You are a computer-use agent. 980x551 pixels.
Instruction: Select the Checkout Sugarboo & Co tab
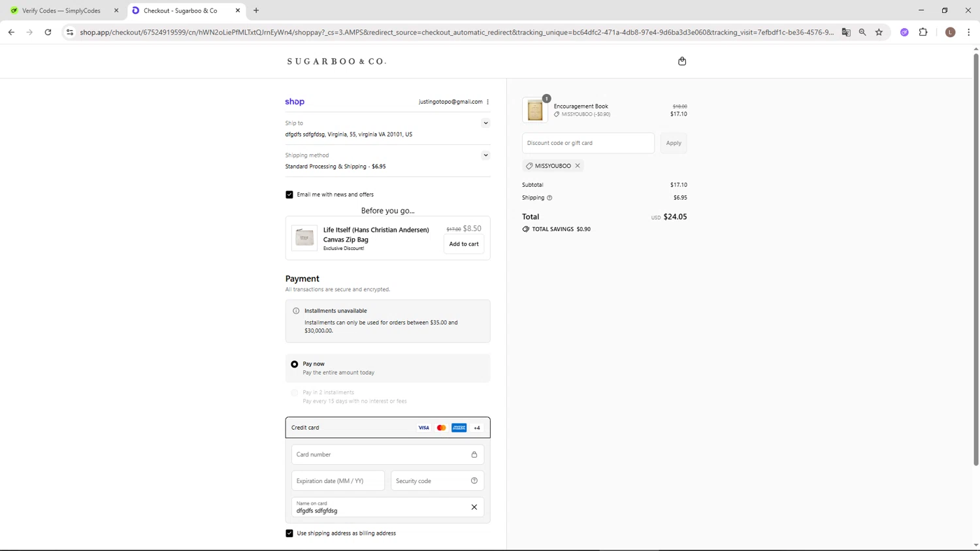[x=180, y=10]
